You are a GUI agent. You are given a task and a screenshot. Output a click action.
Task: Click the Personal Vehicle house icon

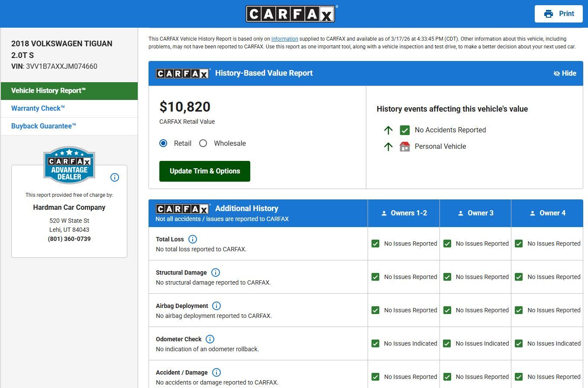tap(404, 147)
